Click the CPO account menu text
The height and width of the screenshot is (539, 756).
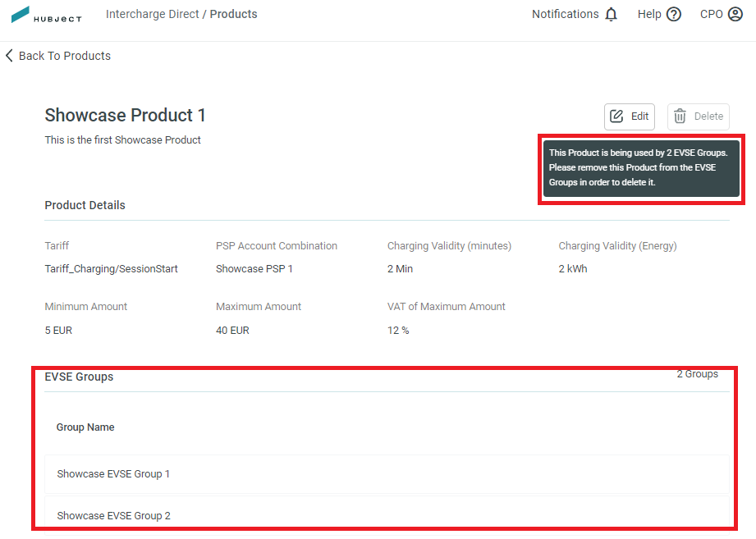pos(711,15)
